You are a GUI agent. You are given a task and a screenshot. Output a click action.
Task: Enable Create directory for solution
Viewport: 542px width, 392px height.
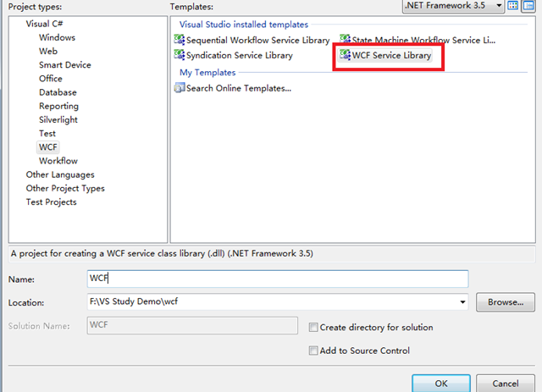coord(313,328)
